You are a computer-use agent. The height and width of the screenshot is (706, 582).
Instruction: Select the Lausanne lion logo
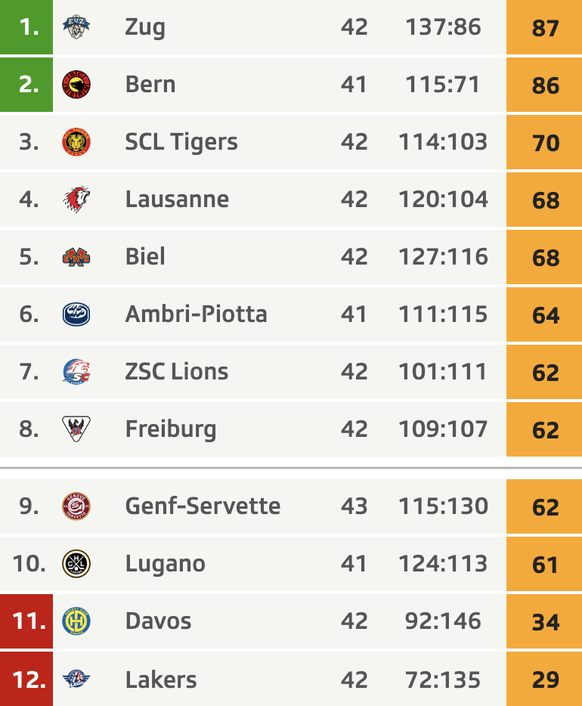[x=76, y=199]
